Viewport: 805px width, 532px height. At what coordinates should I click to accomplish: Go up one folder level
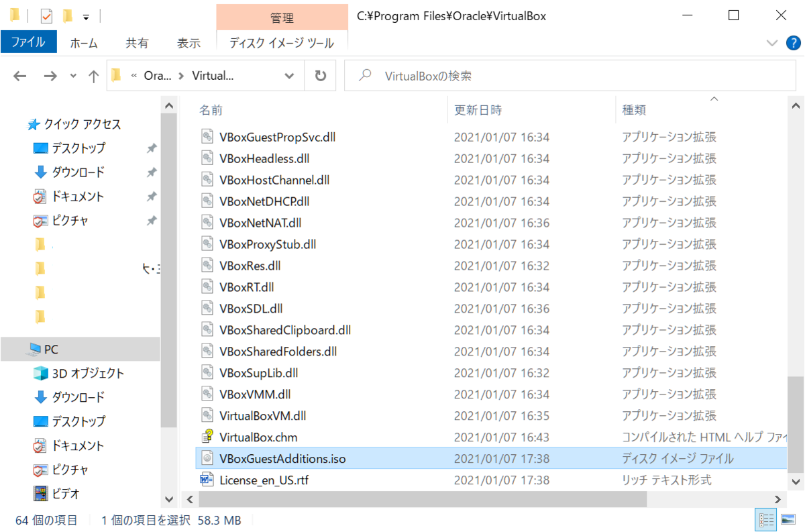coord(93,76)
